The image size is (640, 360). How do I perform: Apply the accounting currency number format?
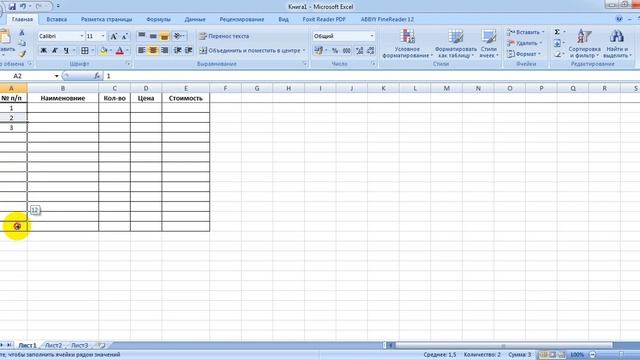pos(318,51)
